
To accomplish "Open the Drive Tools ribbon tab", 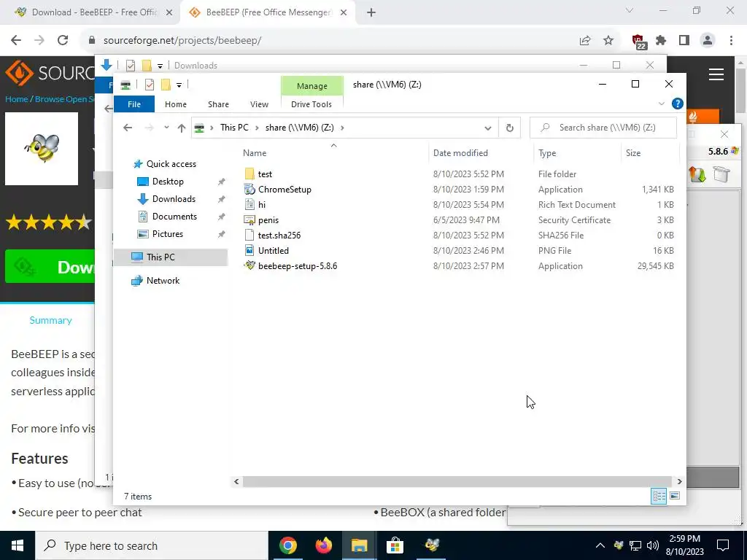I will [311, 104].
